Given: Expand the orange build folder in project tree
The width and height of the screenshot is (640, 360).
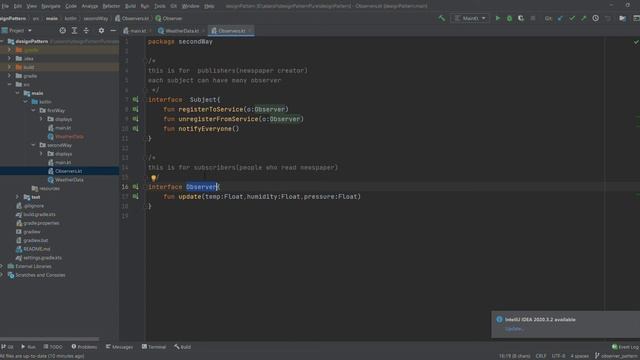Looking at the screenshot, I should point(10,67).
